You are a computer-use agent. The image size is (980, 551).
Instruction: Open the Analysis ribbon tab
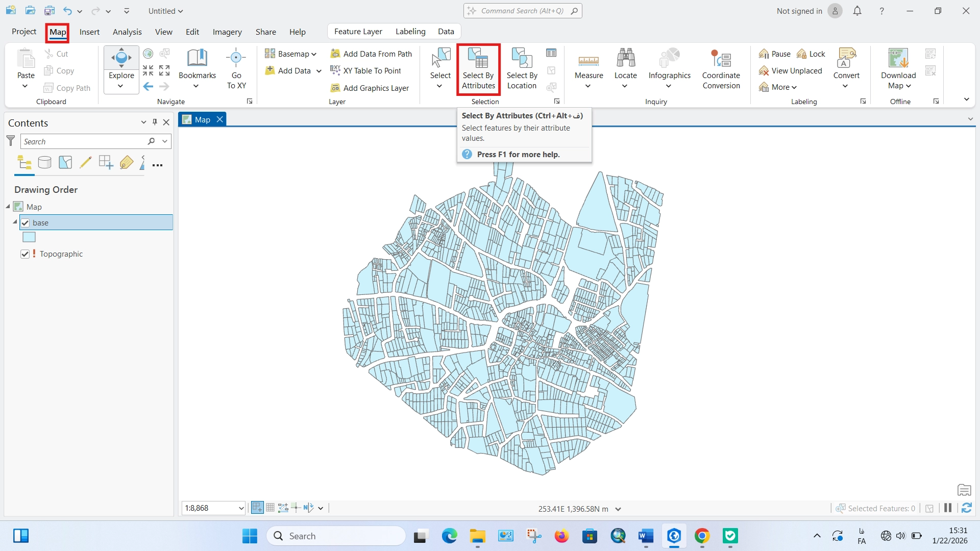[127, 32]
